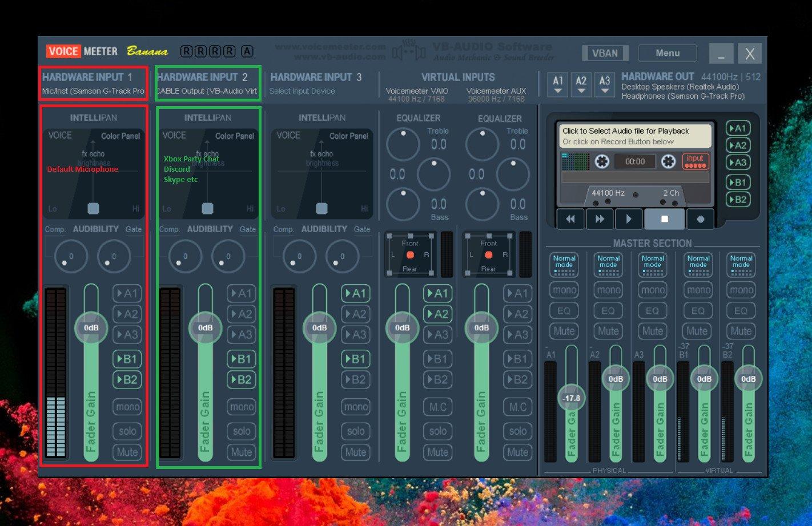Image resolution: width=812 pixels, height=526 pixels.
Task: Click the Hardware Input 1 Comp knob
Action: click(x=71, y=256)
